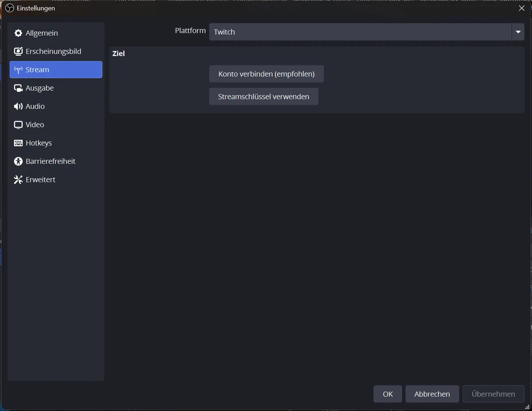Image resolution: width=532 pixels, height=411 pixels.
Task: Switch to the Video settings category
Action: [56, 124]
